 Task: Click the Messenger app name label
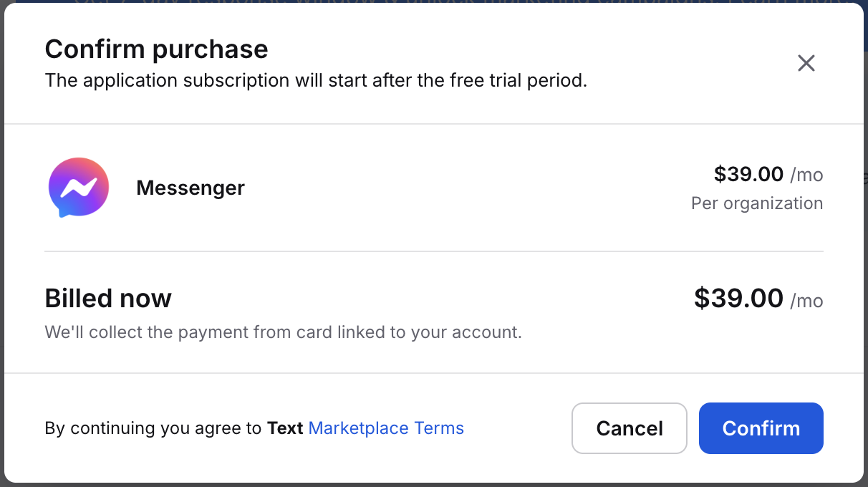[x=191, y=188]
